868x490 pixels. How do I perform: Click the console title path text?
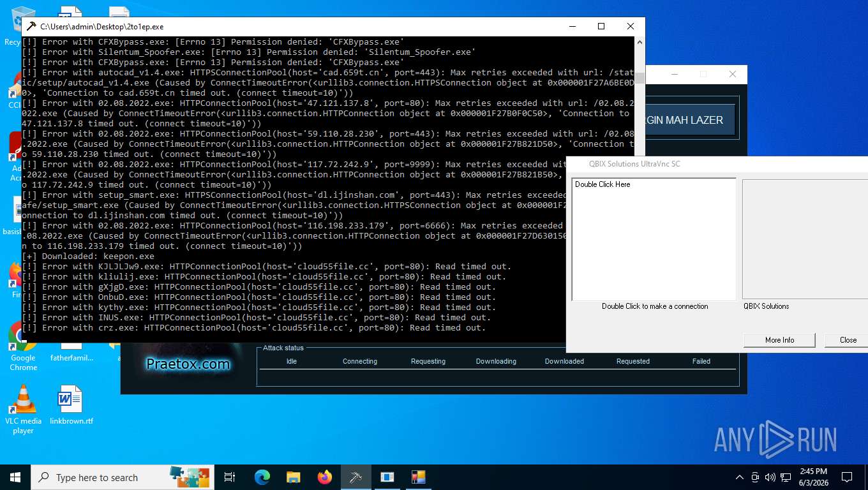tap(102, 27)
